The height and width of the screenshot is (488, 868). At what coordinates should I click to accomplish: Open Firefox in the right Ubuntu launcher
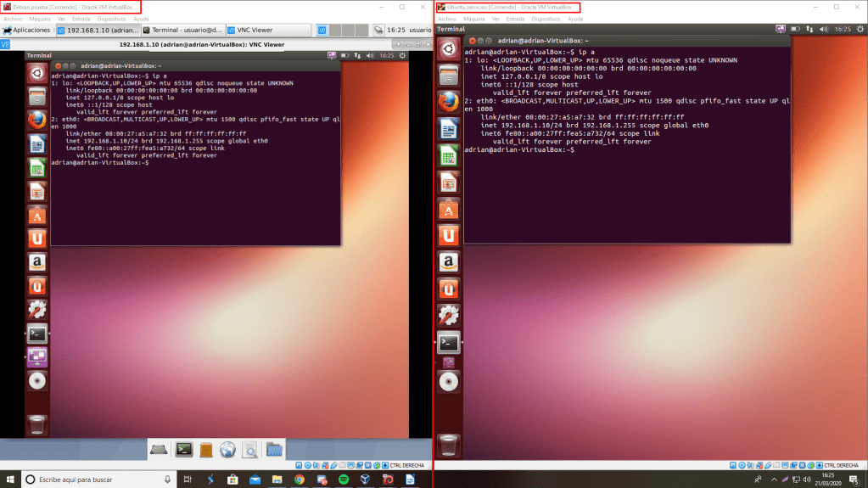coord(449,102)
